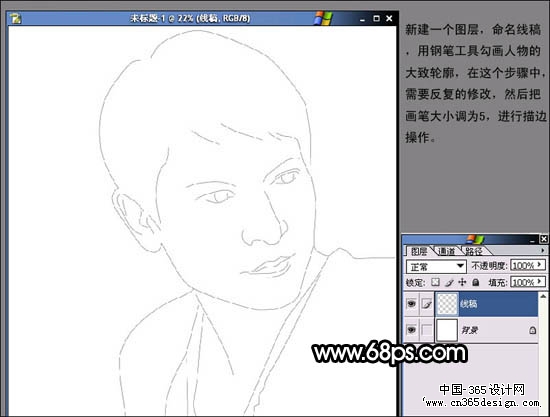The image size is (550, 417).
Task: Expand the 不透明度 opacity slider arrow
Action: [539, 265]
